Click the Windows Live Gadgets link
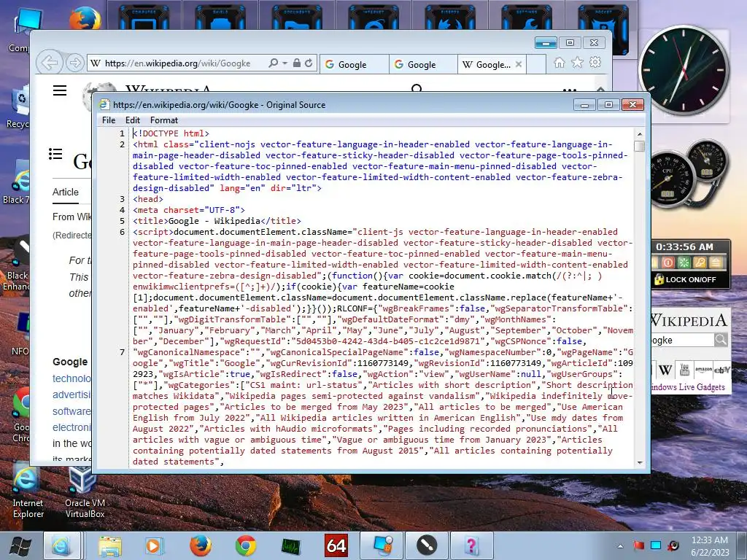 coord(687,387)
